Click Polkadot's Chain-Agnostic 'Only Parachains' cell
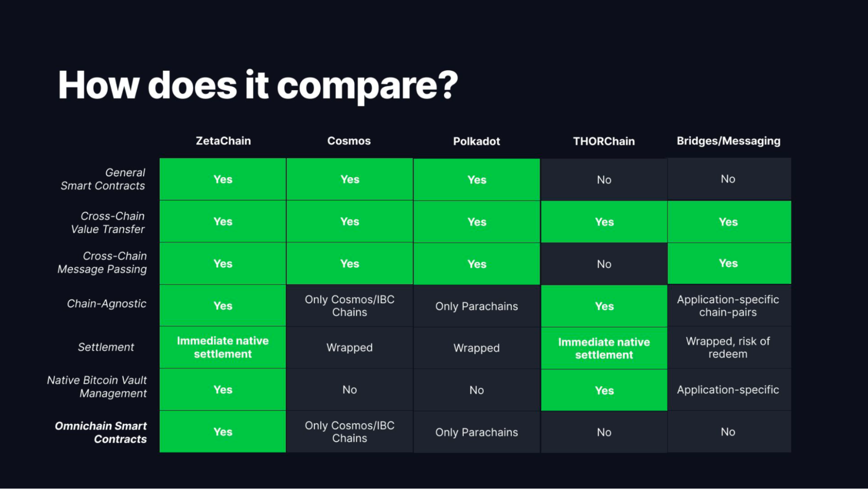 point(477,306)
